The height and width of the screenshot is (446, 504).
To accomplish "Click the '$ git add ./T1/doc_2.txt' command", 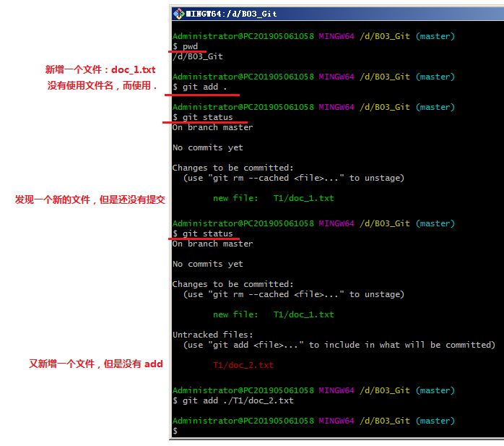I will tap(233, 400).
